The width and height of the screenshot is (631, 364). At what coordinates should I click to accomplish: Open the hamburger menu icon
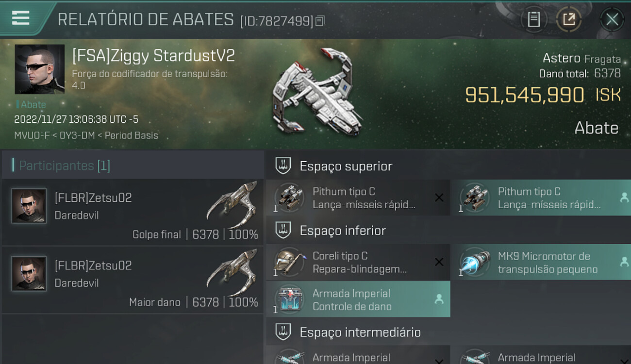[20, 18]
